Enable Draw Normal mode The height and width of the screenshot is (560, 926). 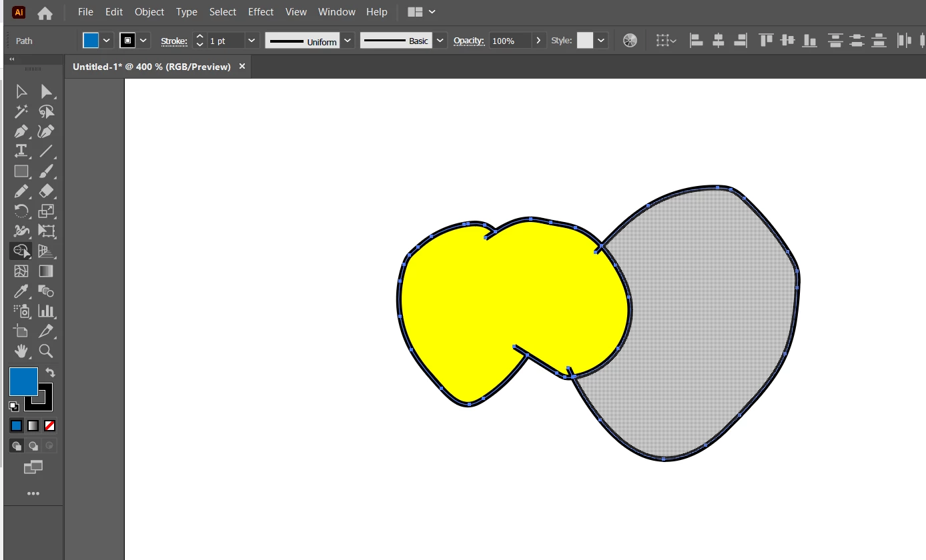[17, 445]
